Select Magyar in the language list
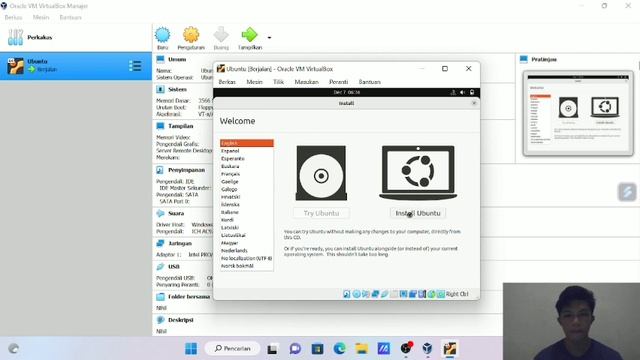The image size is (640, 360). pyautogui.click(x=247, y=243)
